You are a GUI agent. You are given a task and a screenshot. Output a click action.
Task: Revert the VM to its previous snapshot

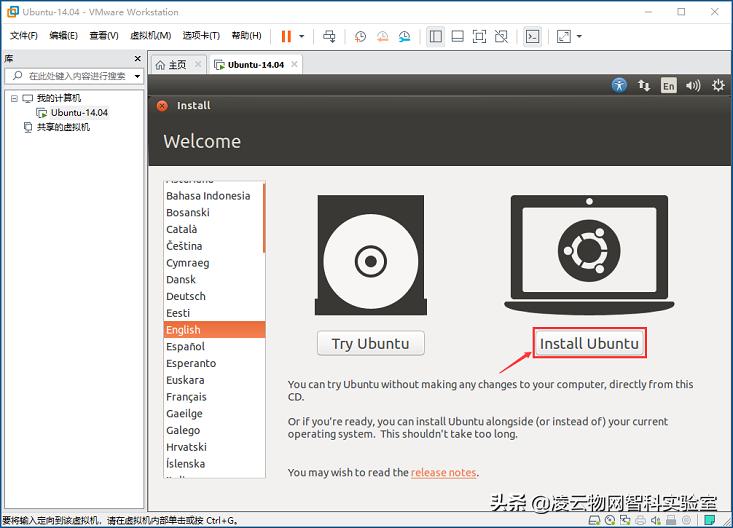382,36
